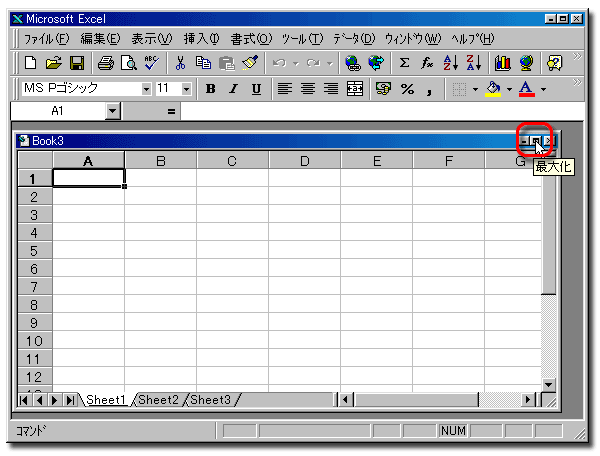
Task: Go to last sheet tab navigation arrow
Action: tap(70, 400)
